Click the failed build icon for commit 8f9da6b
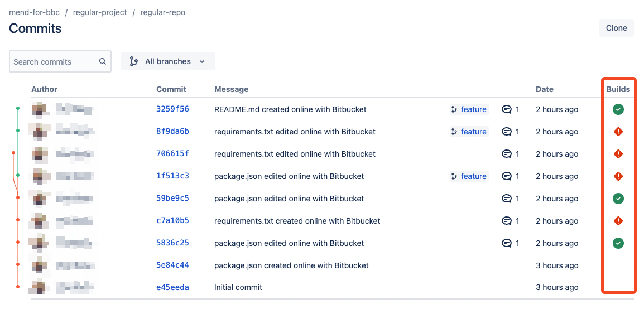The width and height of the screenshot is (644, 309). point(618,132)
